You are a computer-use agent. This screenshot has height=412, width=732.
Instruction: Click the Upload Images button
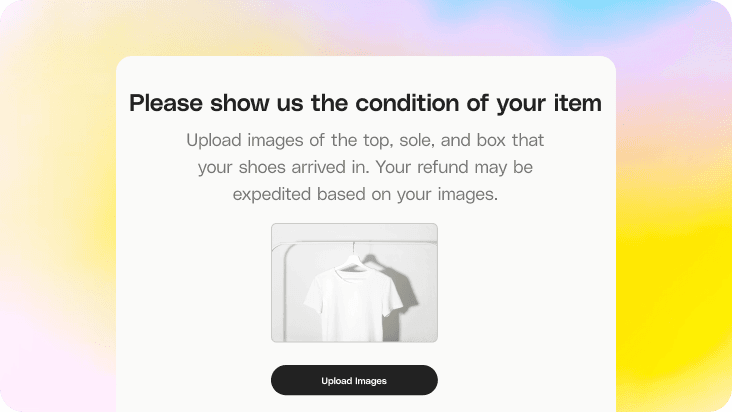[354, 380]
